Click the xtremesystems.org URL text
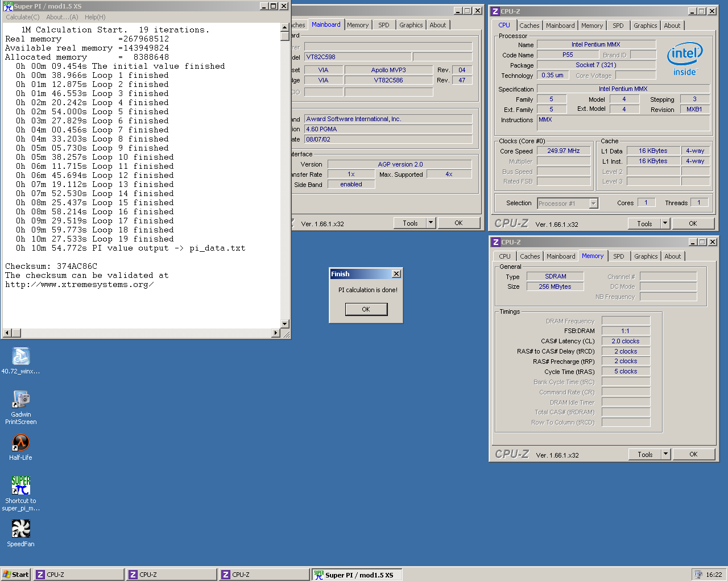728x582 pixels. 79,284
